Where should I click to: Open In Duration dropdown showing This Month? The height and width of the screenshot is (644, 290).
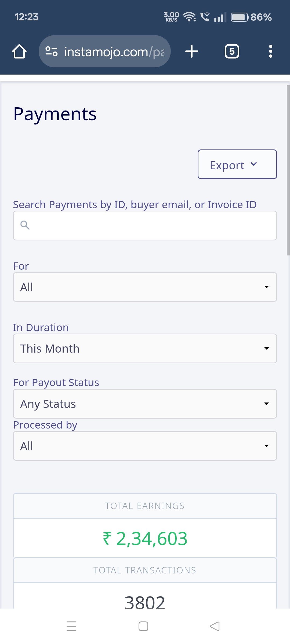(145, 349)
